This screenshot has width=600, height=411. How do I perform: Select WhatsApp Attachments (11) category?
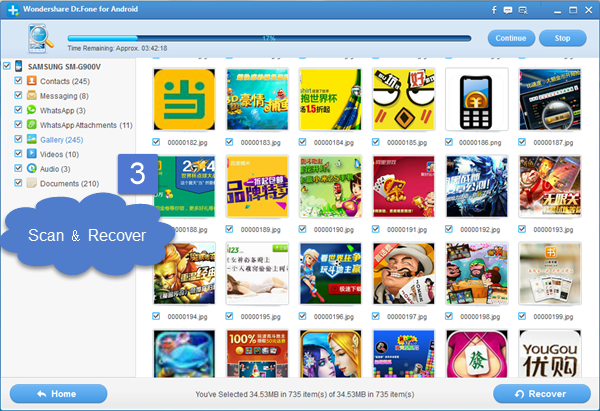(x=86, y=125)
